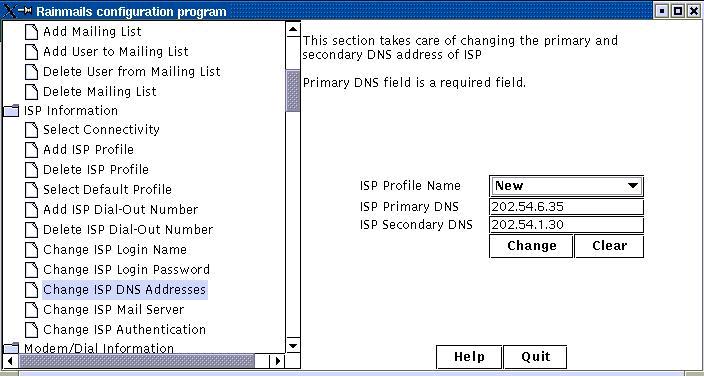Click the page icon beside Delete ISP Profile
Screen dimensions: 704x377
(31, 170)
